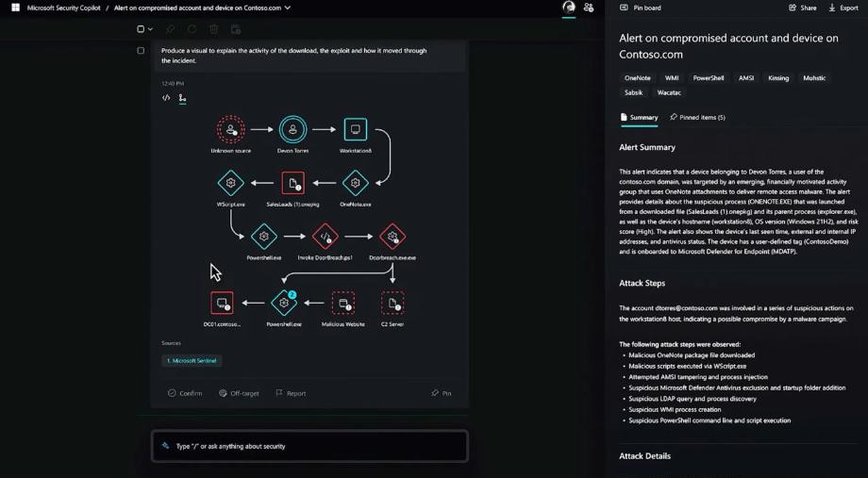Click the Share button

803,8
